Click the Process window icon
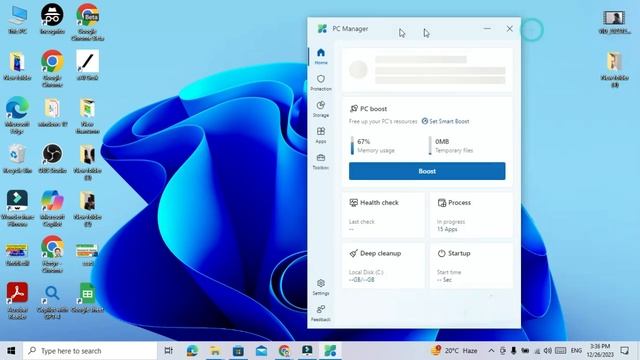The width and height of the screenshot is (640, 360). click(x=442, y=203)
